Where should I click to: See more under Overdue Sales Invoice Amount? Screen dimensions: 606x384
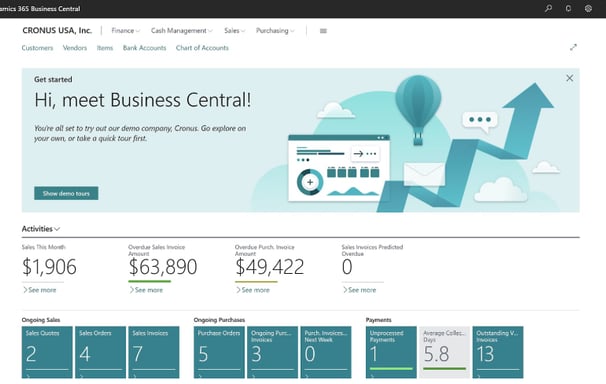tap(146, 290)
